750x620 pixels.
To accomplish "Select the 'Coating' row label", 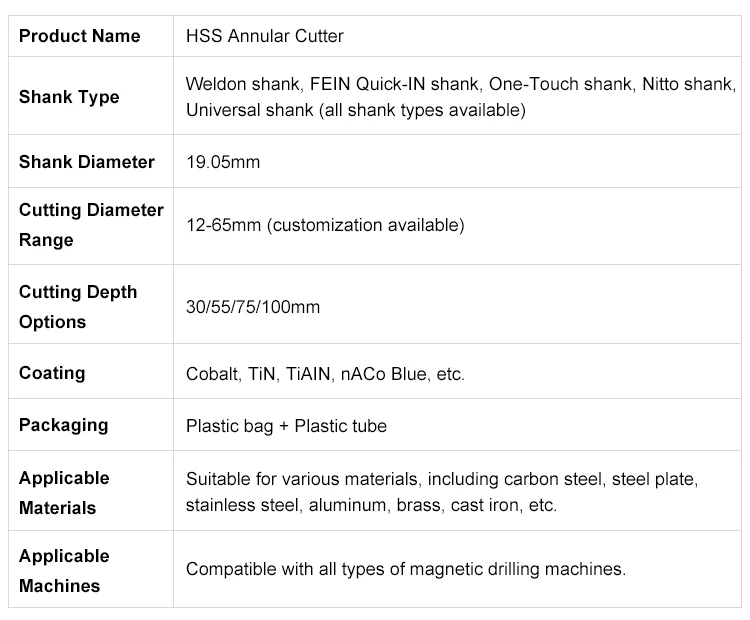I will coord(52,373).
